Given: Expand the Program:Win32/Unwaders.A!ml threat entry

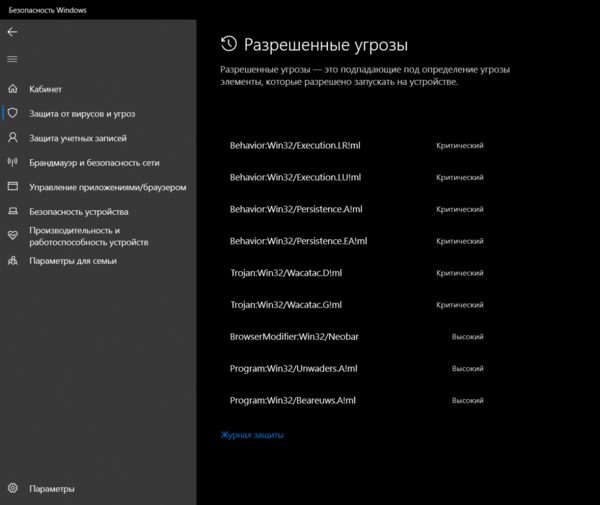Looking at the screenshot, I should pos(293,369).
